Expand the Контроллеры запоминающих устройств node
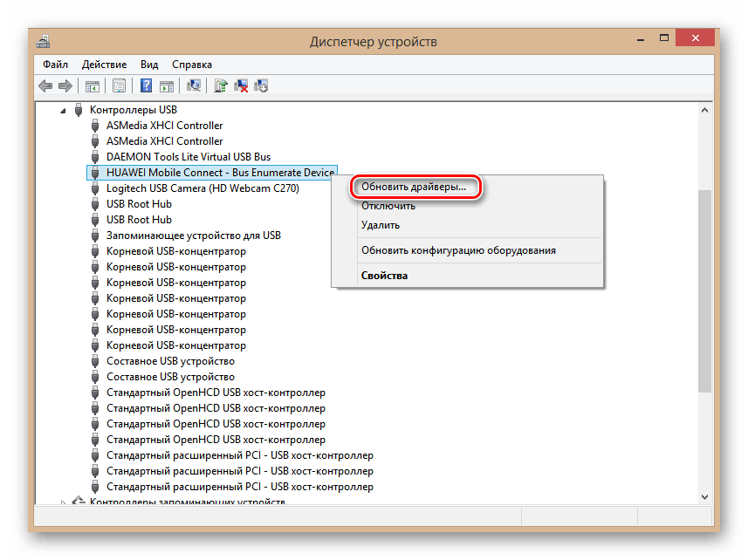Screen dimensions: 748x560 point(63,502)
